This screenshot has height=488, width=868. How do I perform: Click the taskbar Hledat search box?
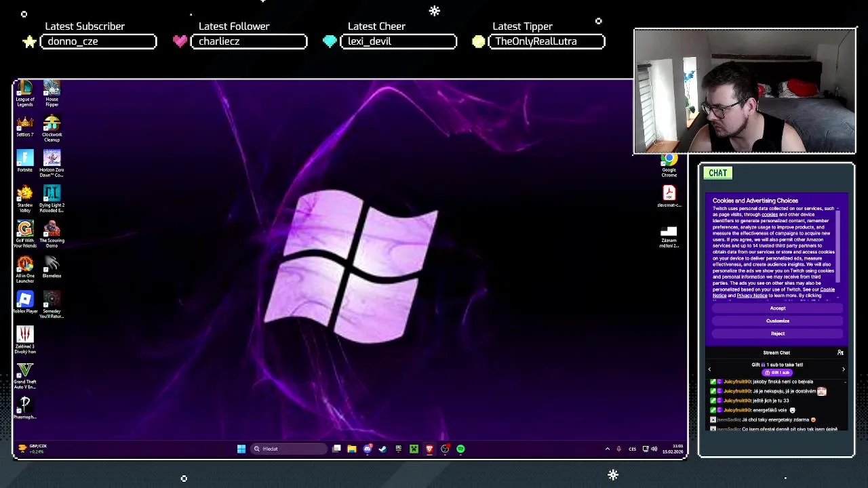click(289, 449)
